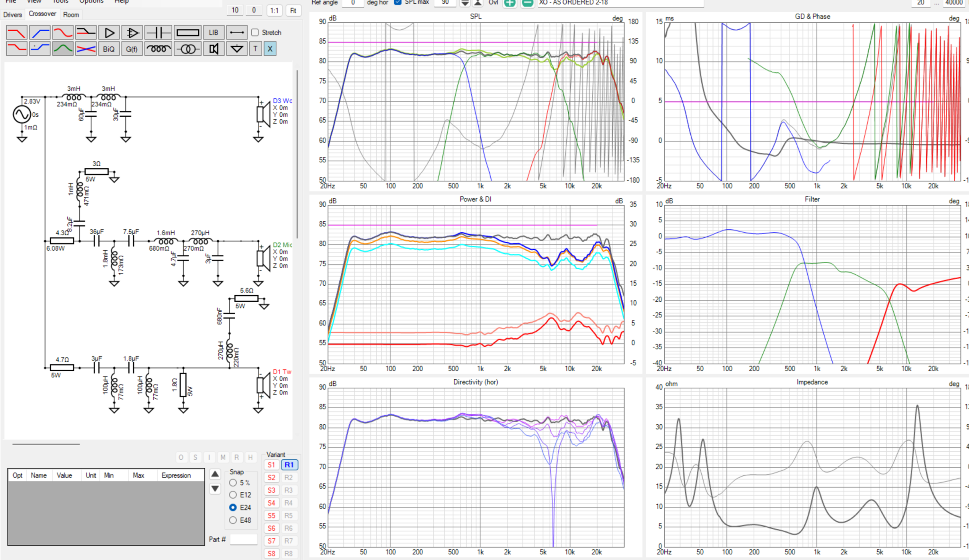Click the green plus overlay button
The image size is (969, 560).
coord(510,3)
